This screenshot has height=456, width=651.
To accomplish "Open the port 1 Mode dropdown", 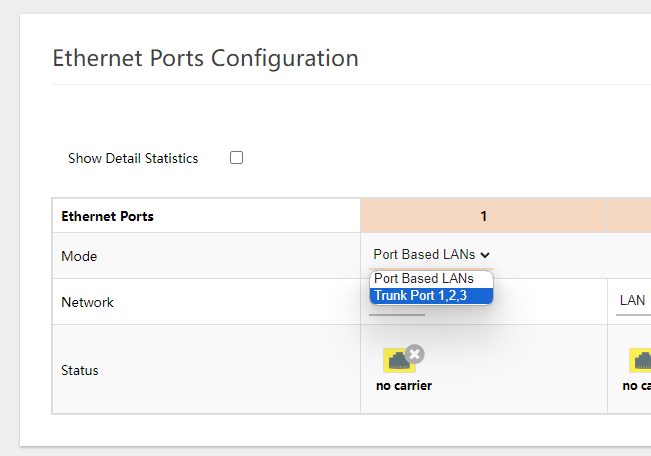I will click(431, 255).
